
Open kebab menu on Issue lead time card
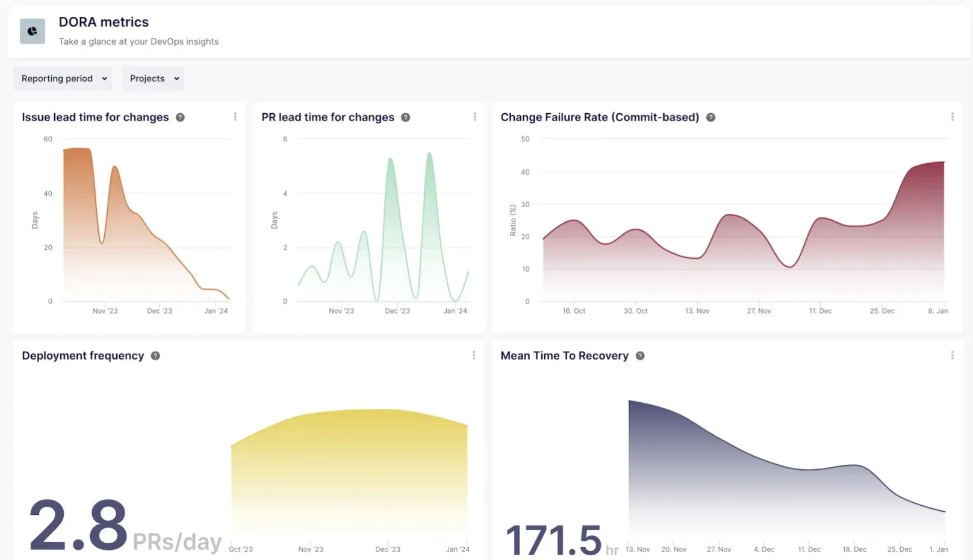pyautogui.click(x=235, y=117)
